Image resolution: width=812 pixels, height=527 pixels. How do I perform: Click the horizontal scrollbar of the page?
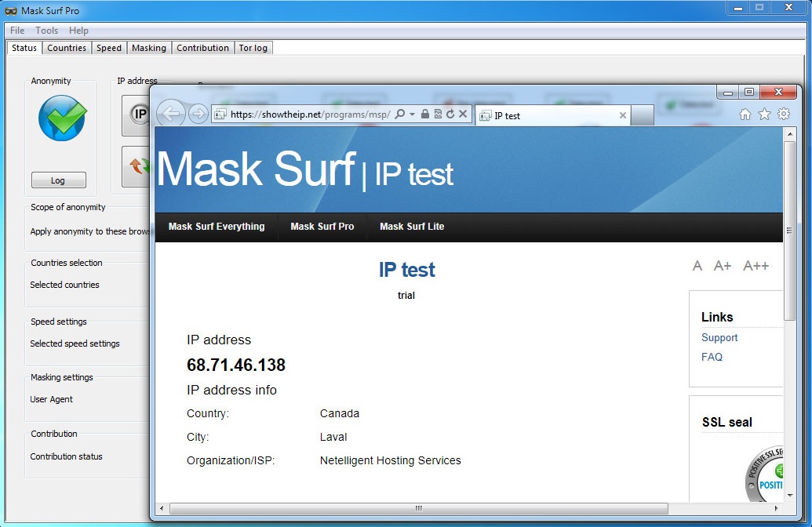(418, 508)
